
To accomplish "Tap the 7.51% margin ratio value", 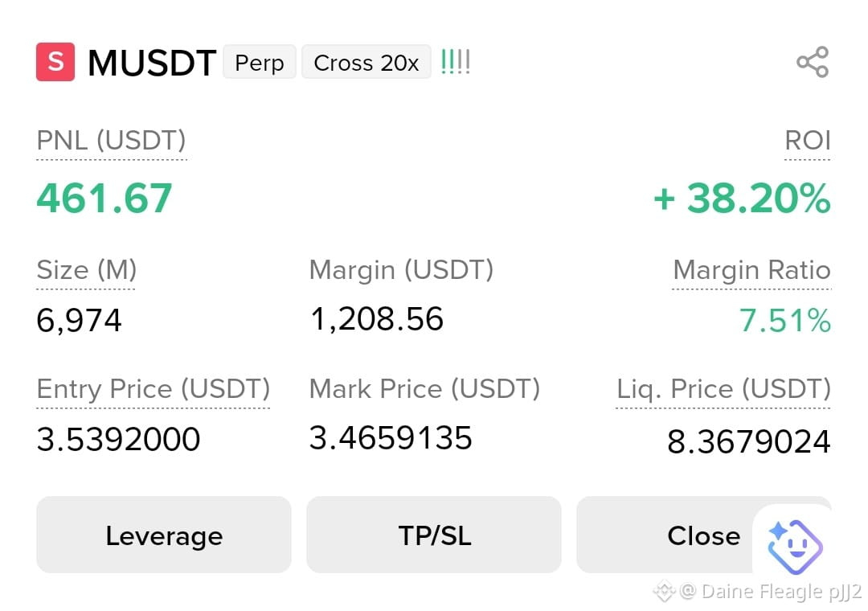I will tap(785, 320).
